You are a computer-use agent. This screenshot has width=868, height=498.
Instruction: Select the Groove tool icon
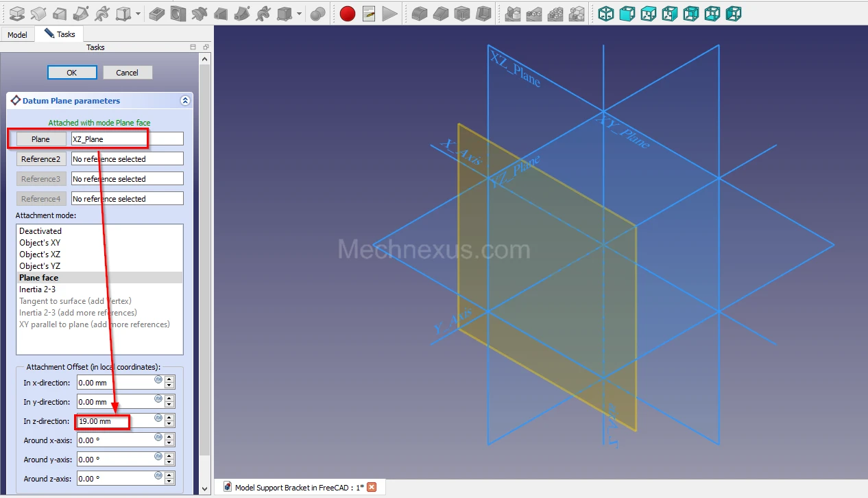(x=200, y=13)
